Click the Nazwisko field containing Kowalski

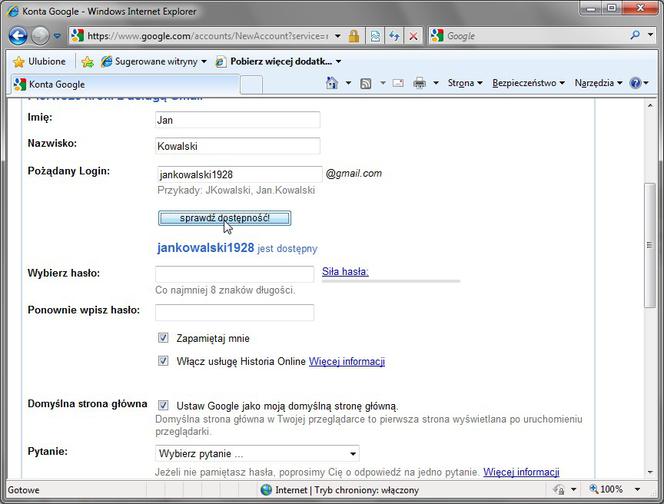[x=238, y=146]
